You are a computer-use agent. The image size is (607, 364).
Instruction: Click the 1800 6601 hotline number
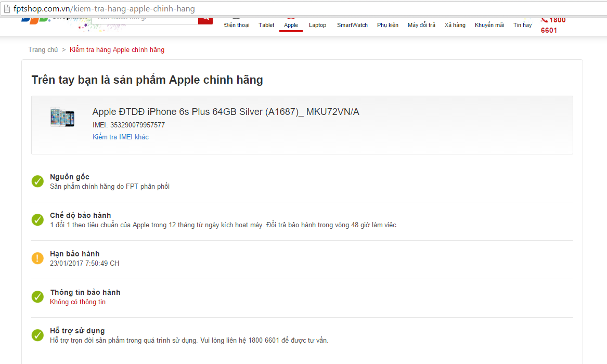point(553,25)
